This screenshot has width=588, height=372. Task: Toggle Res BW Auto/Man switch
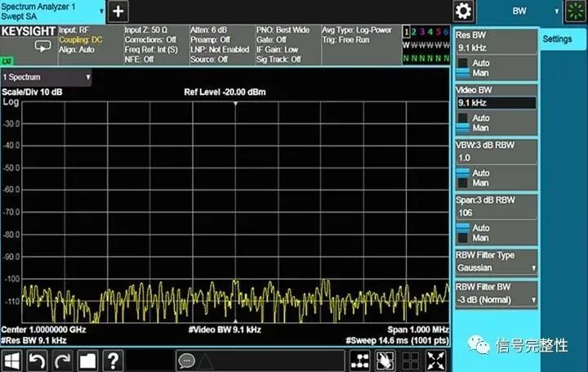pyautogui.click(x=463, y=69)
